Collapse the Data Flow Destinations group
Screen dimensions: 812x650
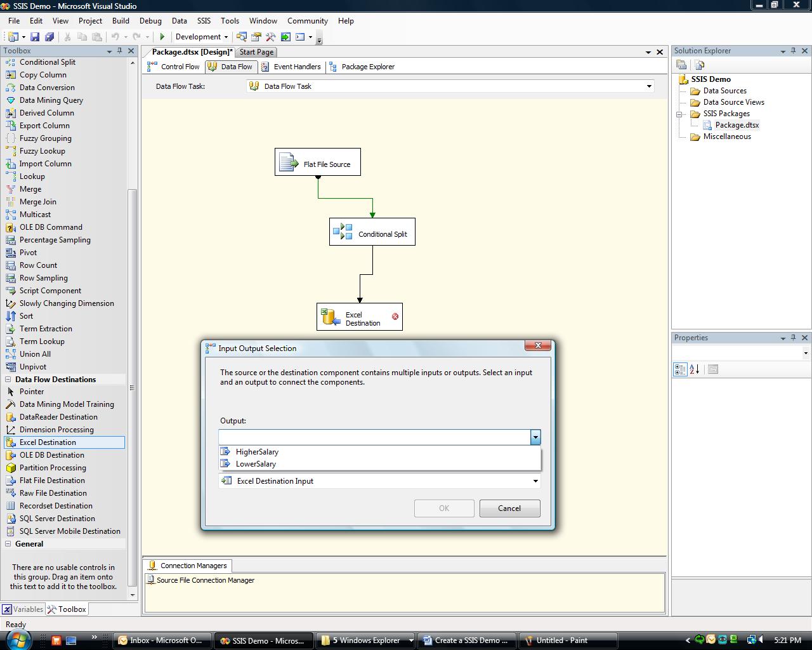coord(8,380)
